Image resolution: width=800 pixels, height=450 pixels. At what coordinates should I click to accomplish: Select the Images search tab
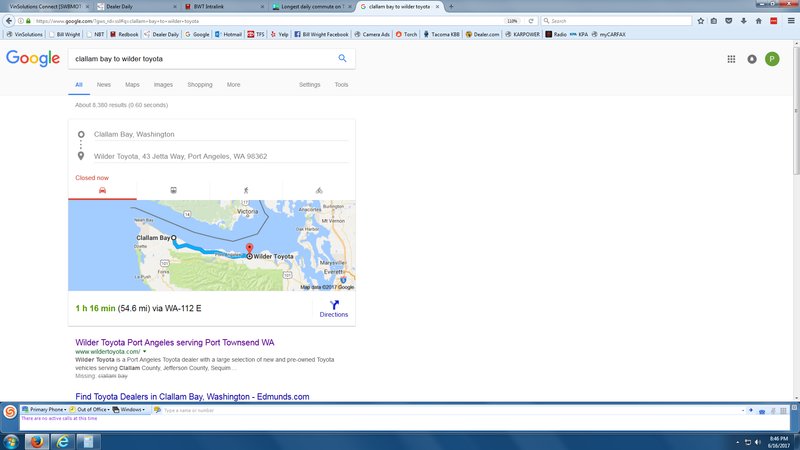coord(163,85)
